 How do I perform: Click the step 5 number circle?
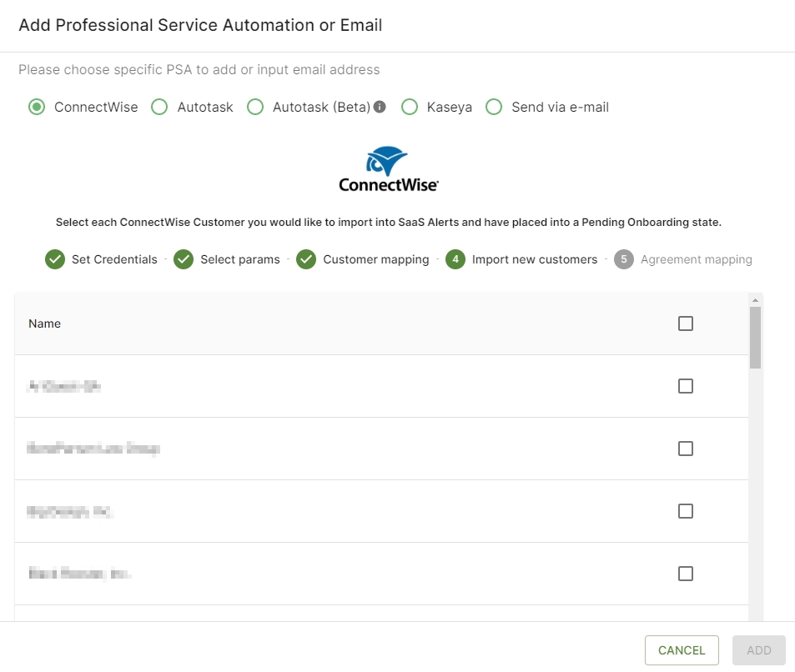click(624, 259)
